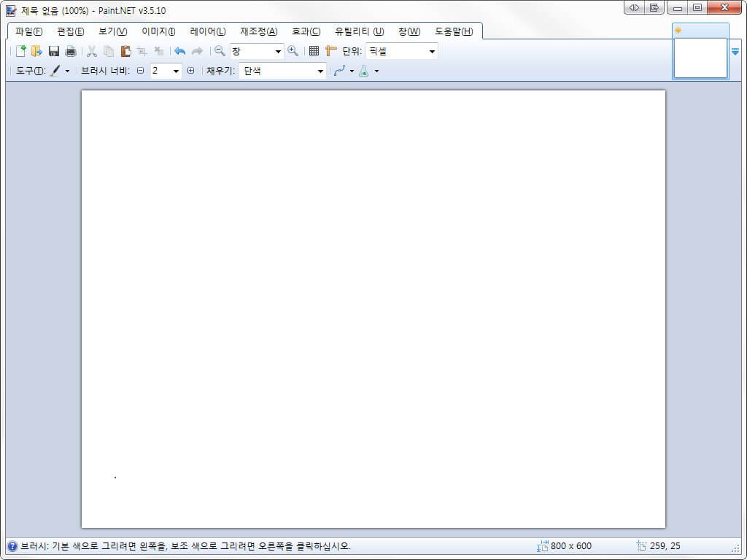Click the New image icon

tap(20, 51)
